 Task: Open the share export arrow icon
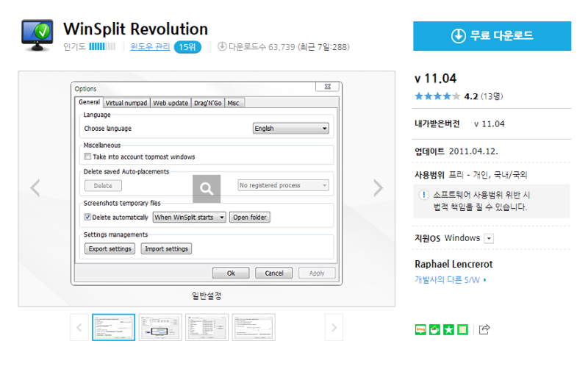point(484,329)
